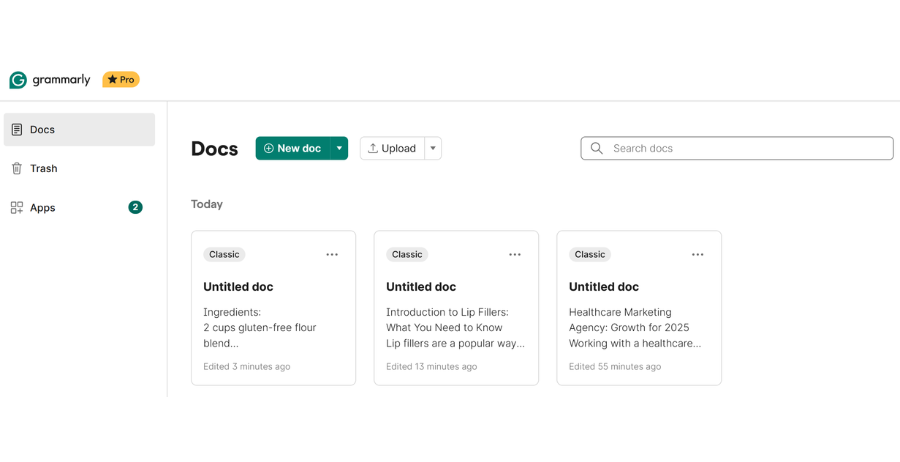Screen dimensions: 900x462
Task: Click the Apps grid icon
Action: pos(17,208)
